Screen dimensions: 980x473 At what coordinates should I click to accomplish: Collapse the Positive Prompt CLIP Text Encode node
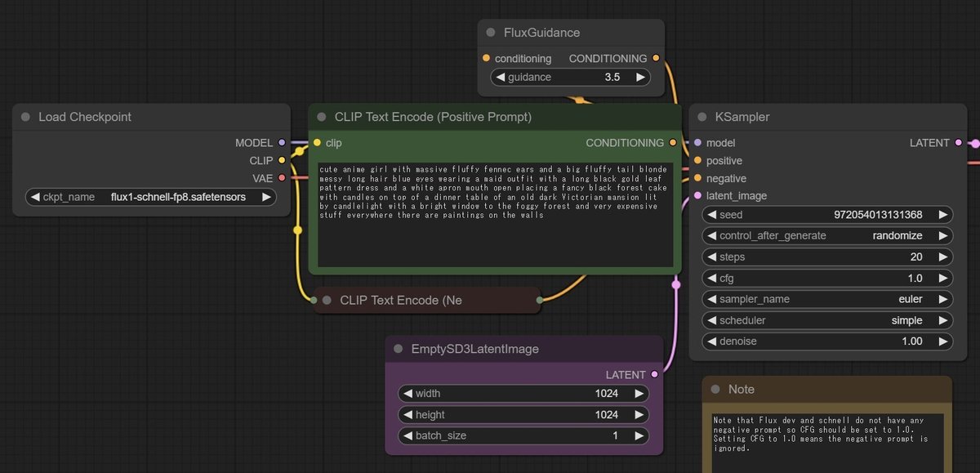[x=322, y=117]
